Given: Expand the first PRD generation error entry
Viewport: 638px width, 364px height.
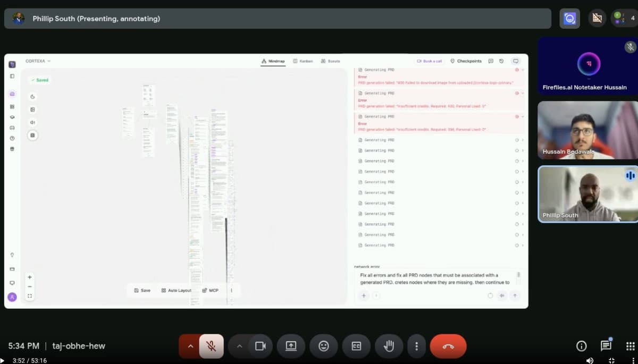Looking at the screenshot, I should 522,70.
